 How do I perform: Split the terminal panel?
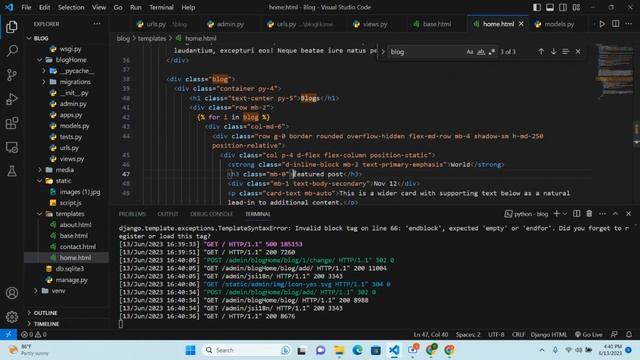click(576, 213)
